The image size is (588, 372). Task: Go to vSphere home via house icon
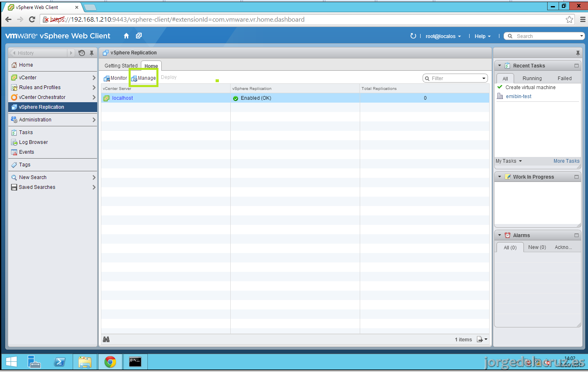126,36
